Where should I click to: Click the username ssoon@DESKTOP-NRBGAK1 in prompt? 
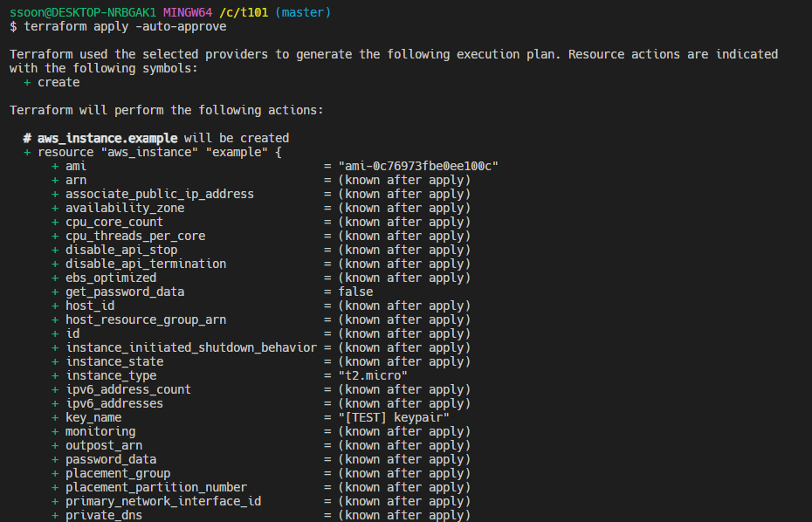coord(82,12)
